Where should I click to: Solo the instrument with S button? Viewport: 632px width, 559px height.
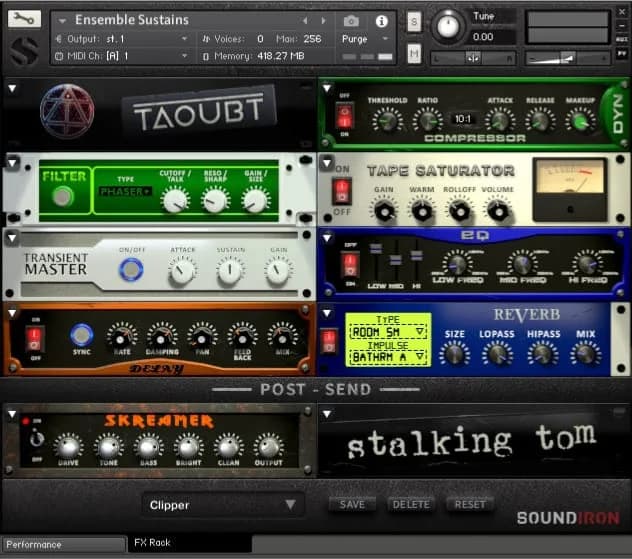coord(414,21)
